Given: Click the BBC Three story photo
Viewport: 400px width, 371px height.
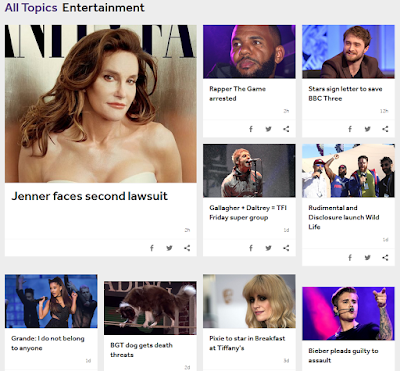Looking at the screenshot, I should [x=348, y=52].
